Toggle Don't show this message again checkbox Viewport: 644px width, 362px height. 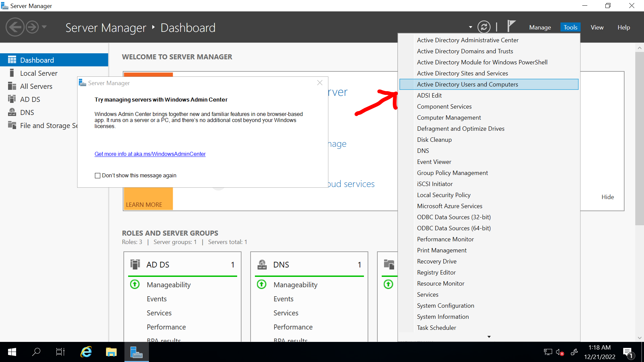click(x=97, y=176)
